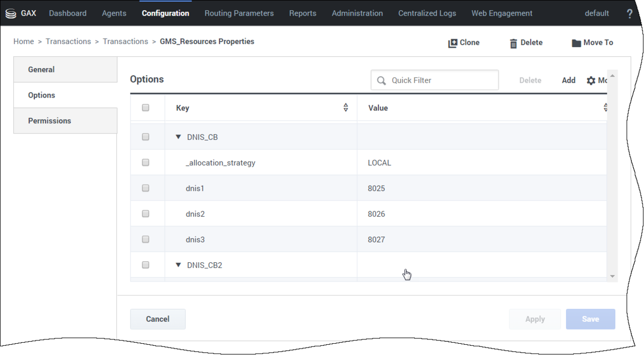Check the dnis1 row checkbox
This screenshot has width=644, height=355.
[145, 188]
